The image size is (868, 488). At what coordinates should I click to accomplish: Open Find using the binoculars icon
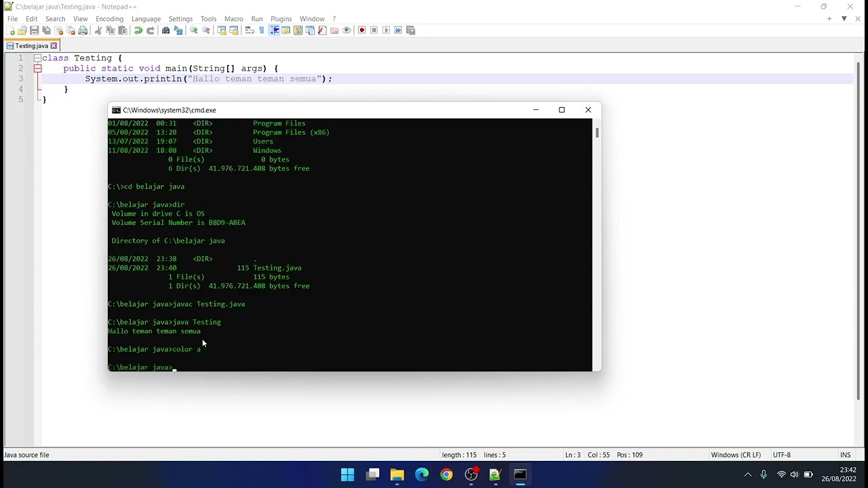165,30
